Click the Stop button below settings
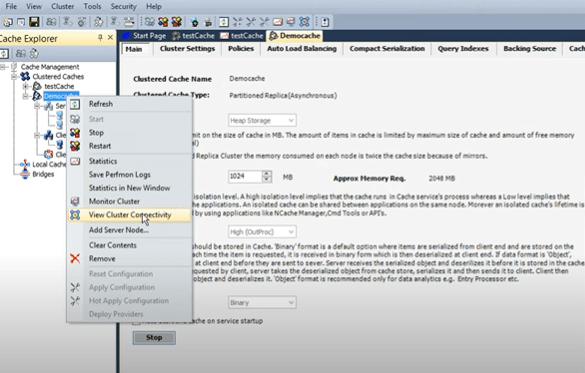Screen dimensions: 585x373 pos(154,338)
